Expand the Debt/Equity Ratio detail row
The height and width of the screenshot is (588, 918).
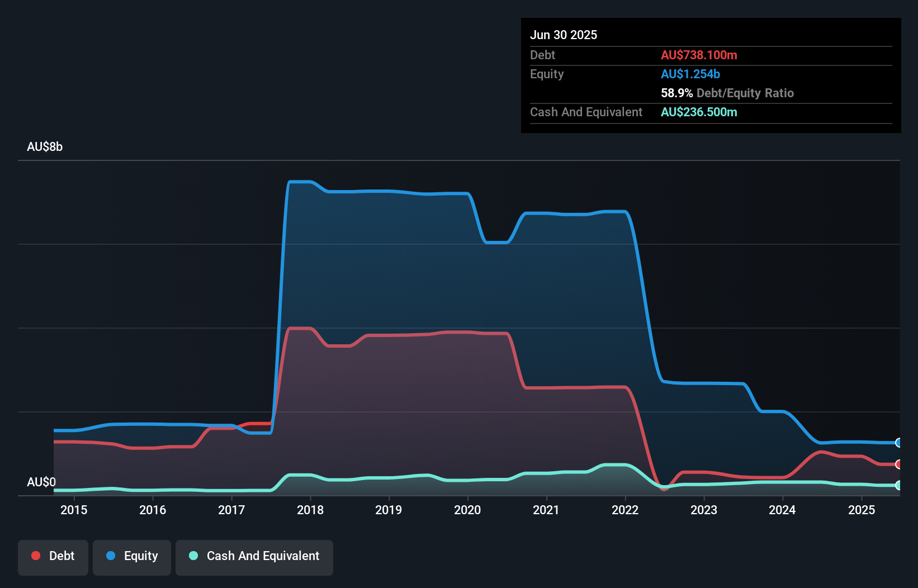[727, 93]
